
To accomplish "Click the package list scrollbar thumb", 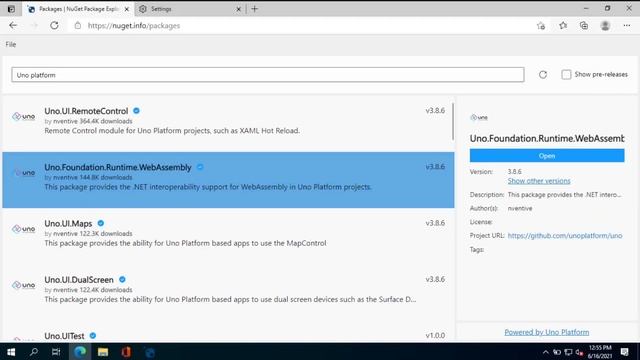I will click(453, 121).
